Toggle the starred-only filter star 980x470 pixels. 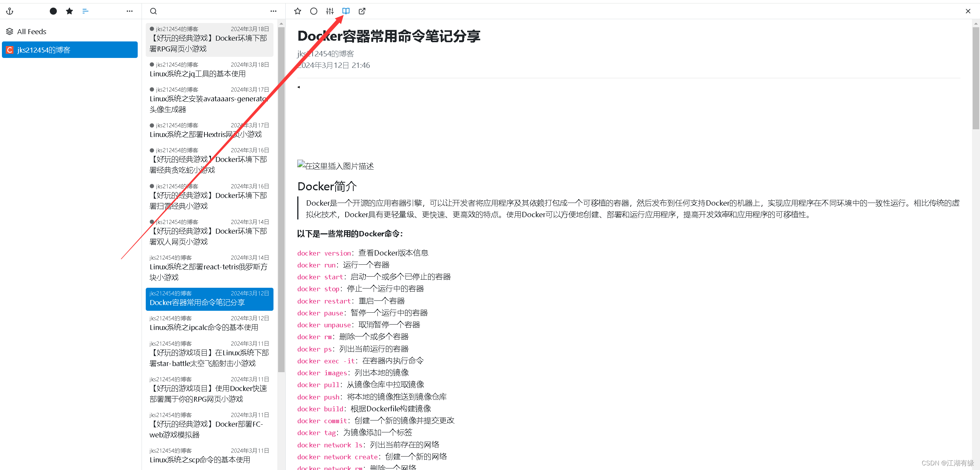tap(69, 11)
